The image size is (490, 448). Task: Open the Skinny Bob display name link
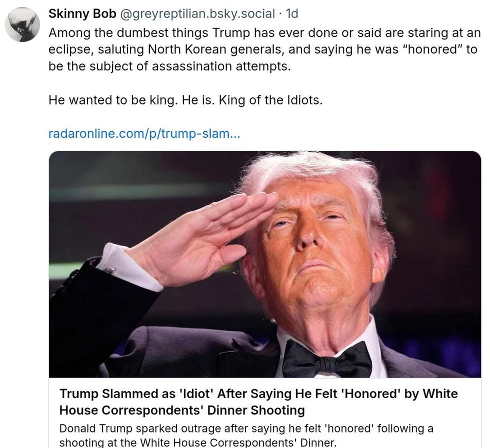pyautogui.click(x=82, y=14)
